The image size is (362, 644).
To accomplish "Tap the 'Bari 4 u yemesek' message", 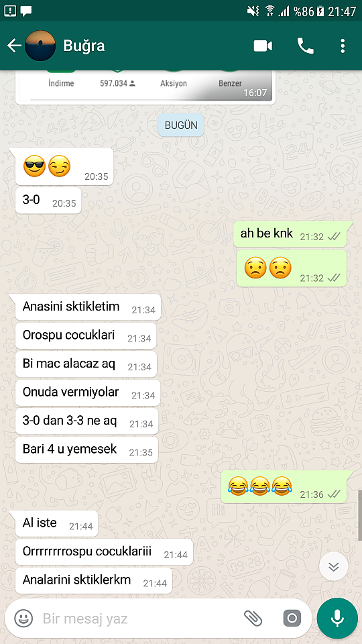I will coord(87,449).
